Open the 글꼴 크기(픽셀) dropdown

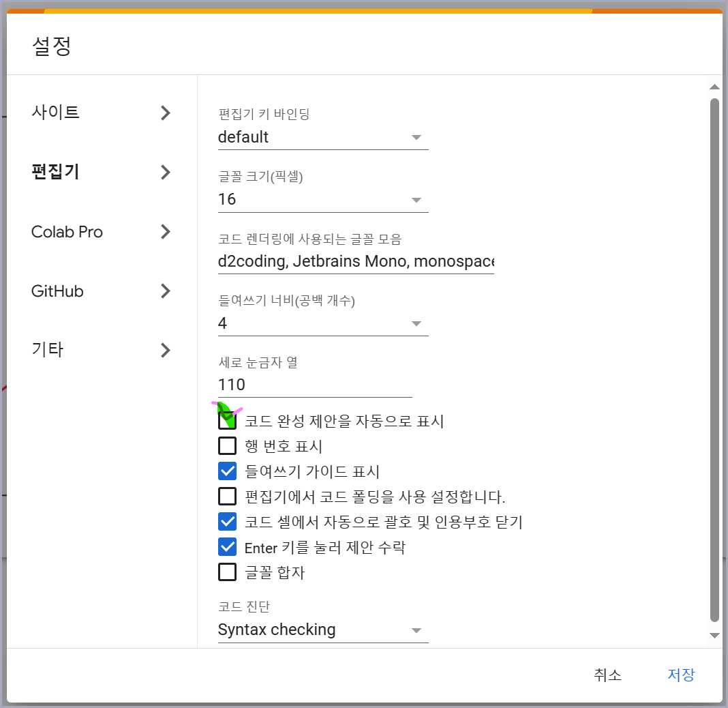pyautogui.click(x=323, y=200)
